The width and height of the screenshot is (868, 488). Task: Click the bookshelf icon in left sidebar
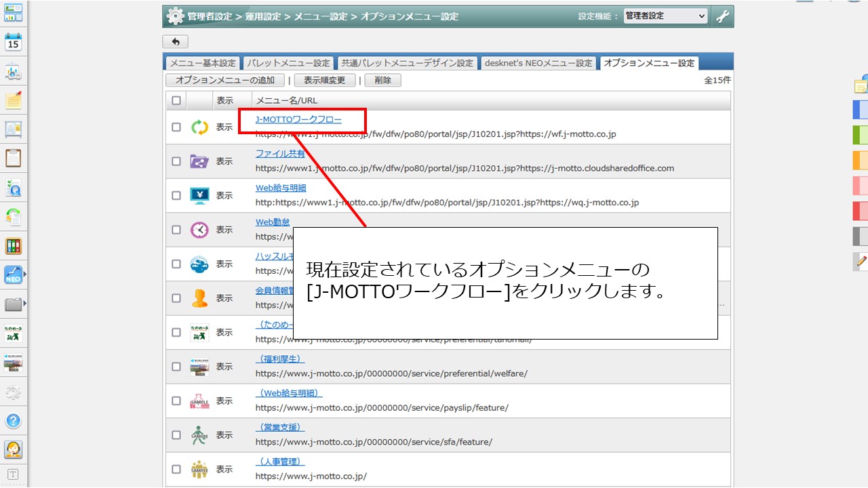tap(14, 245)
